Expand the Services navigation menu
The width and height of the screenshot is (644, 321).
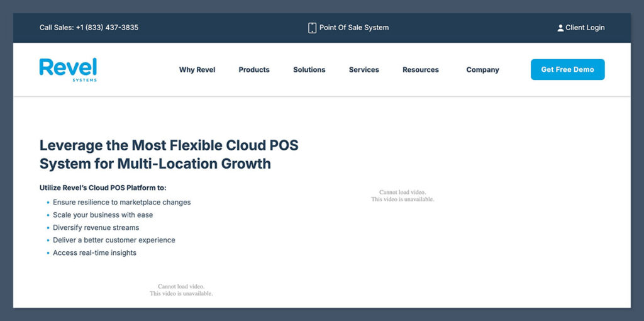click(x=364, y=70)
